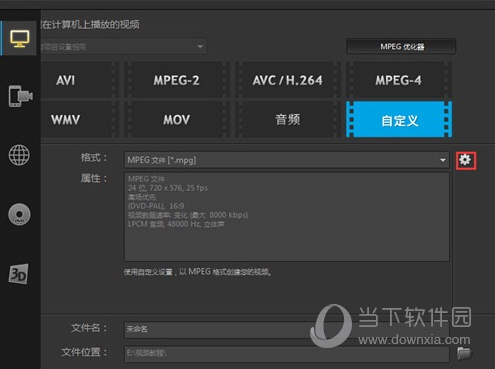
Task: Select the MPEG-4 format tile
Action: coord(399,80)
